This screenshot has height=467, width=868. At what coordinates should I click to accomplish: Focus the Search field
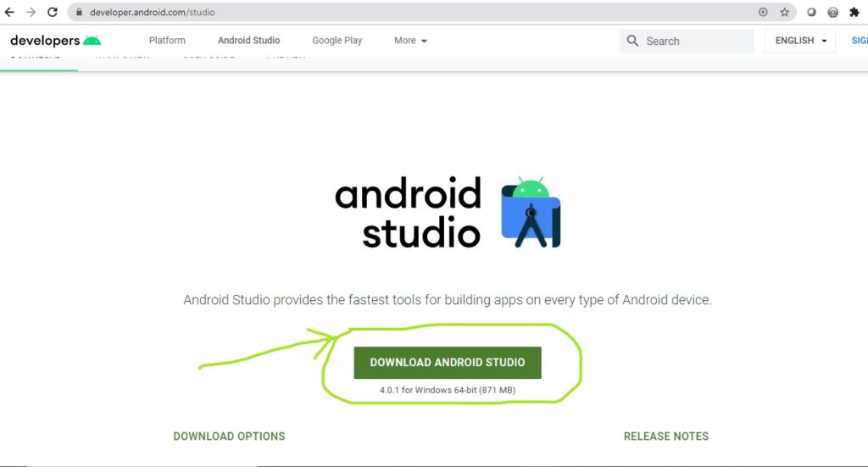(687, 41)
